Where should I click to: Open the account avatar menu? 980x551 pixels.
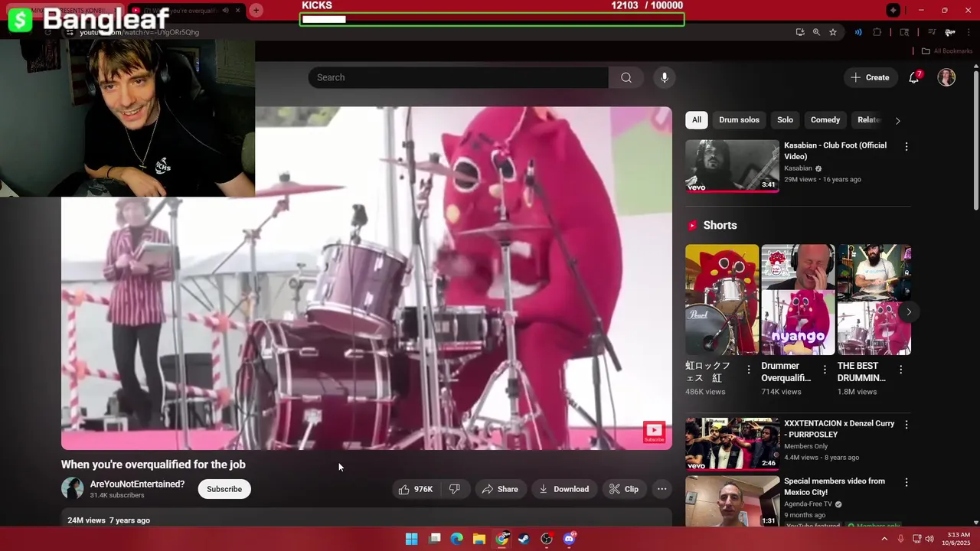tap(946, 77)
